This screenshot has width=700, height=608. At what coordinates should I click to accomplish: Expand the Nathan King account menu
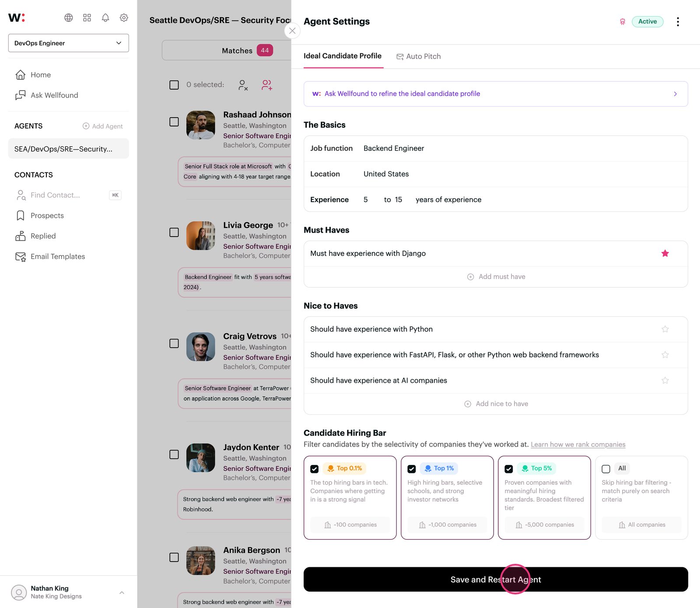[122, 593]
